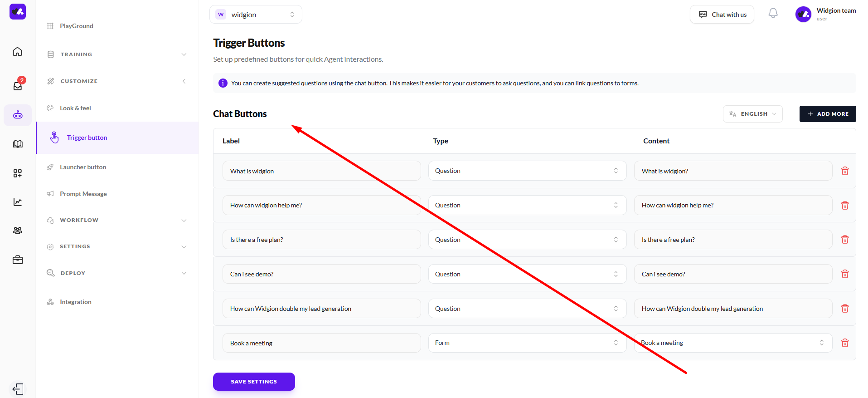Click the Save Settings button
Image resolution: width=868 pixels, height=398 pixels.
pos(254,382)
